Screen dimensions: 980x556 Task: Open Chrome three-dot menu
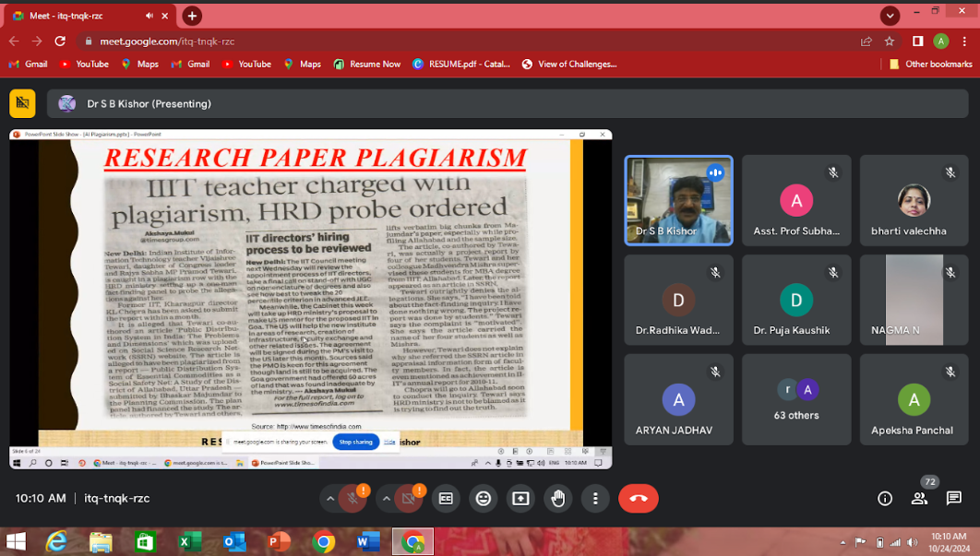tap(964, 41)
